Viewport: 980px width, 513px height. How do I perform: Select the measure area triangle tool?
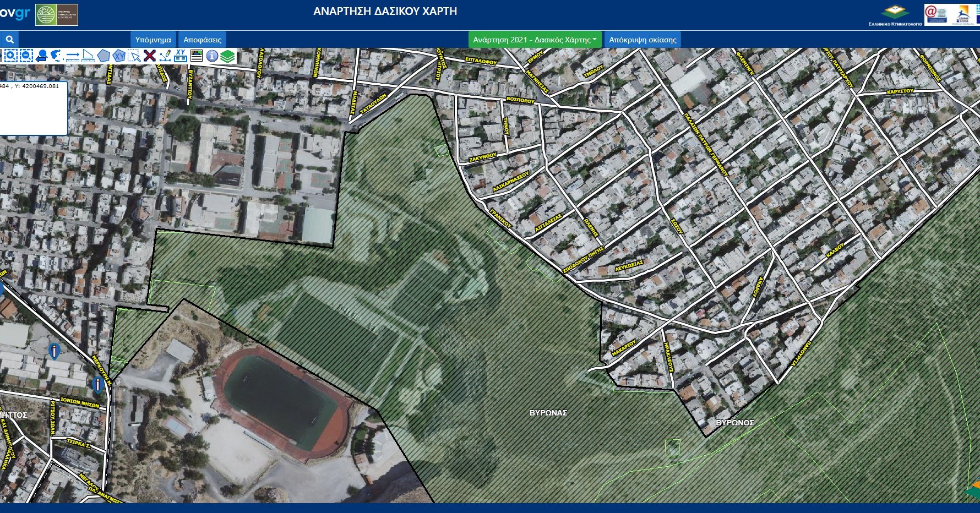point(88,56)
